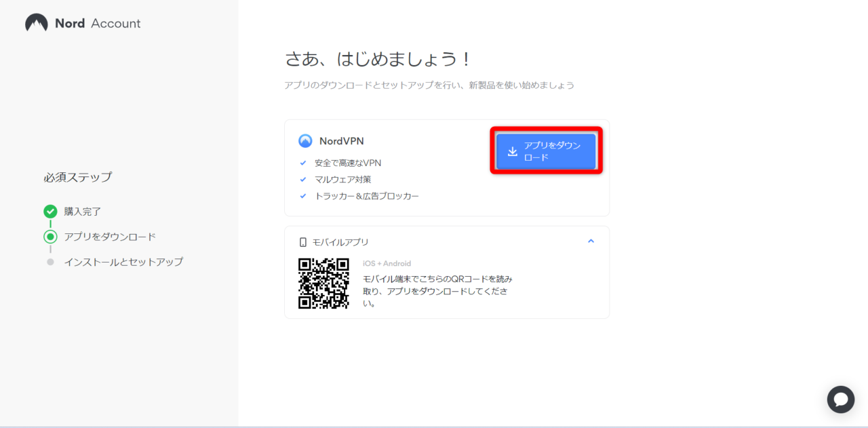Click the blue NordVPN product icon
Screen dimensions: 868x428
[x=305, y=141]
